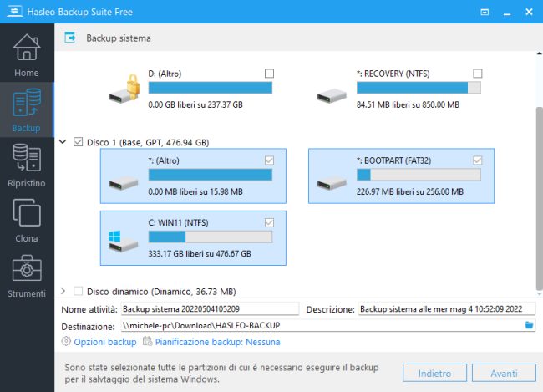The height and width of the screenshot is (392, 543).
Task: Click the vertical scrollbar thumb
Action: 539,199
